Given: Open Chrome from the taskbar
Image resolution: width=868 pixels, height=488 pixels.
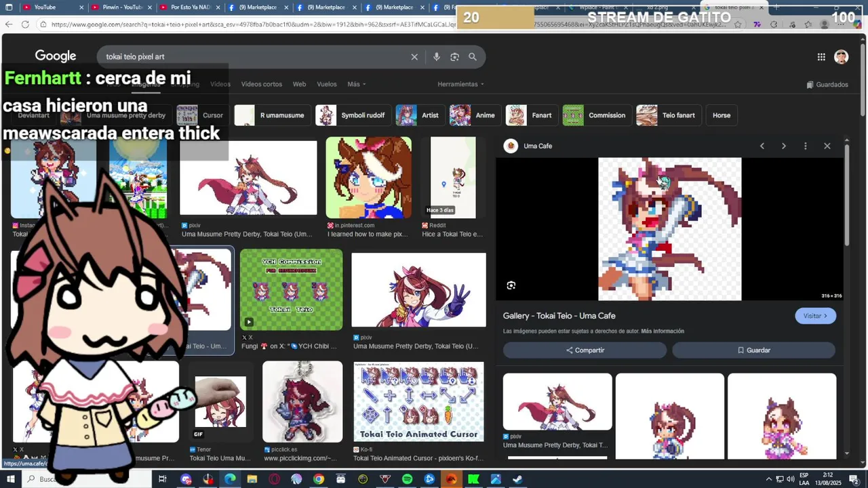Looking at the screenshot, I should [319, 479].
